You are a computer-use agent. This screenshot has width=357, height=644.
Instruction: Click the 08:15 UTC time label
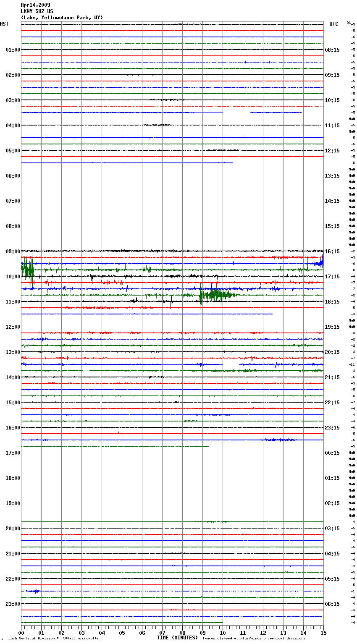pos(332,50)
